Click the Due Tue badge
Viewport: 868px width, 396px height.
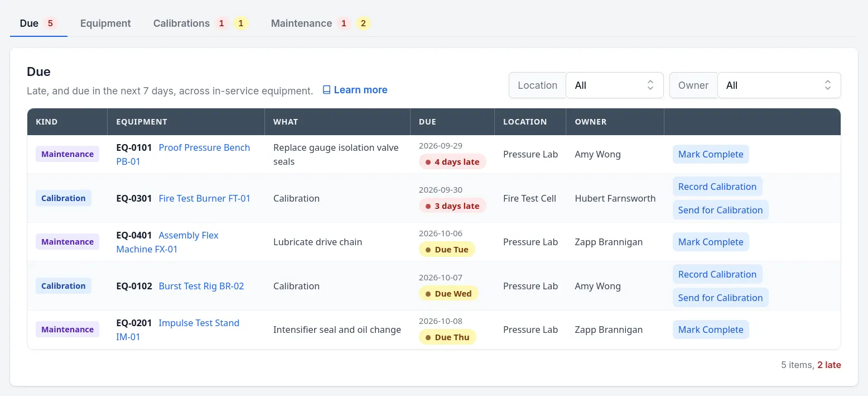click(447, 250)
